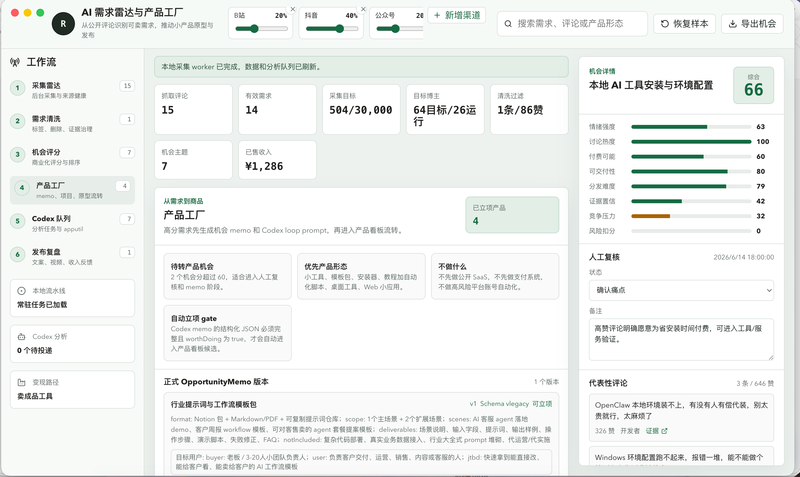Adjust the 抖音 weight slider
The height and width of the screenshot is (477, 800).
(332, 29)
